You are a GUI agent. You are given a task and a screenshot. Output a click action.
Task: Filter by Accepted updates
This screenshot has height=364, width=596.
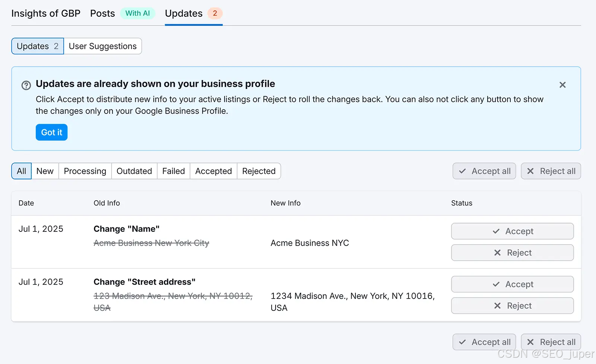pyautogui.click(x=213, y=171)
